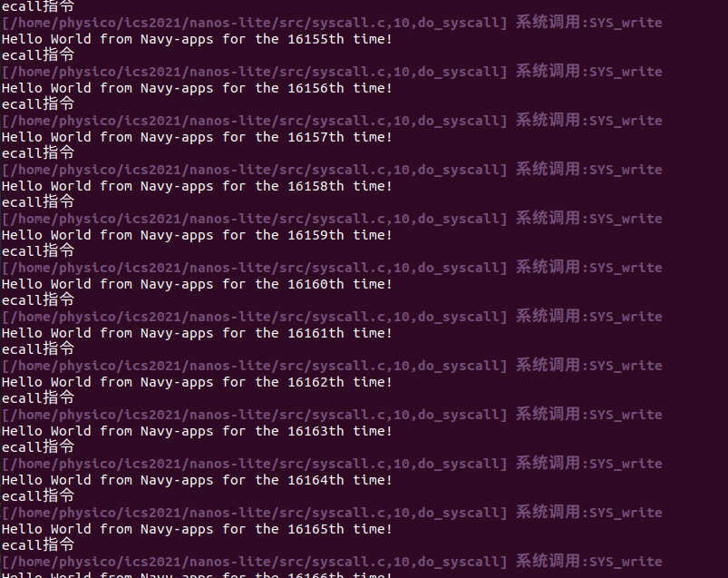728x578 pixels.
Task: Click the do_syscall log line above the 16160th message
Action: [x=332, y=268]
